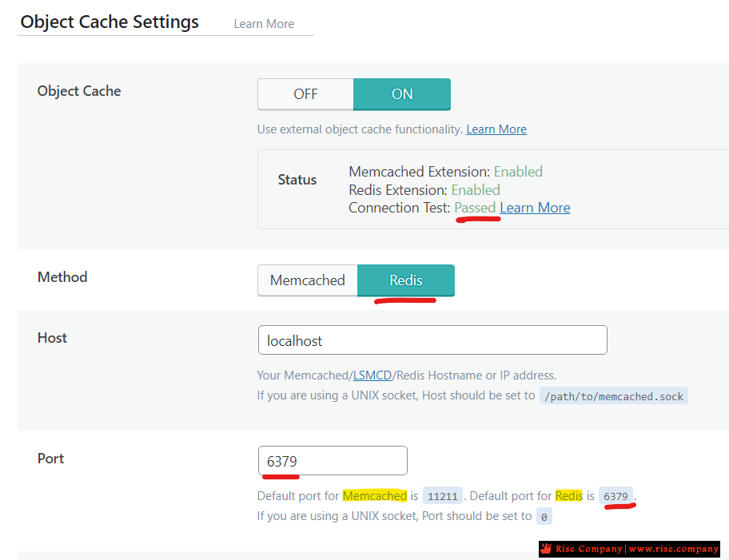This screenshot has width=729, height=560.
Task: Click the 0 UNIX socket port tag
Action: (544, 517)
